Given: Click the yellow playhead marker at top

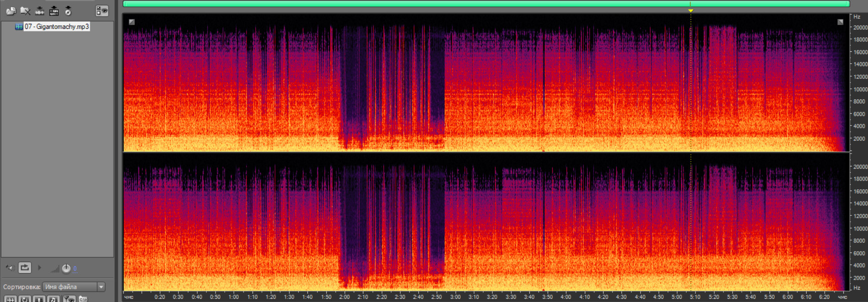Looking at the screenshot, I should click(691, 10).
